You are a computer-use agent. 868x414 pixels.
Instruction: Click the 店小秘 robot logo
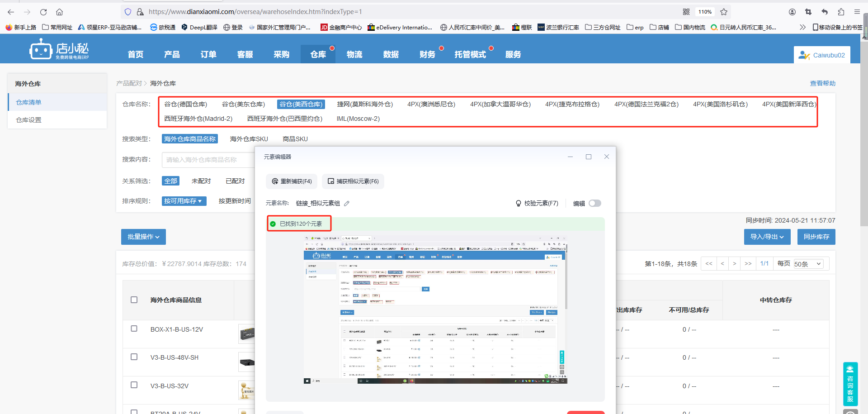pyautogui.click(x=41, y=50)
